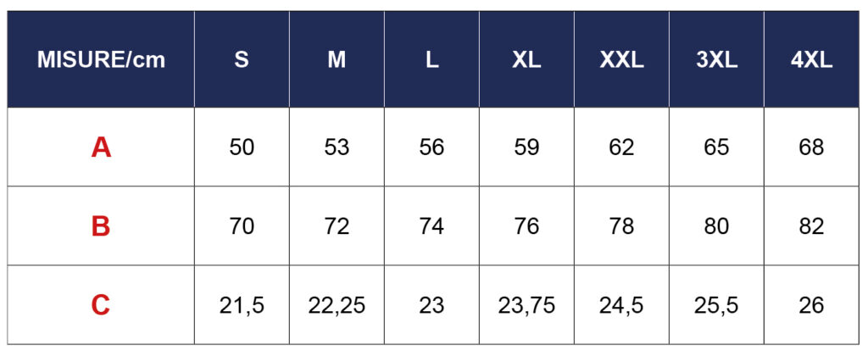Select the value 82 in row B
The width and height of the screenshot is (868, 356).
(811, 226)
